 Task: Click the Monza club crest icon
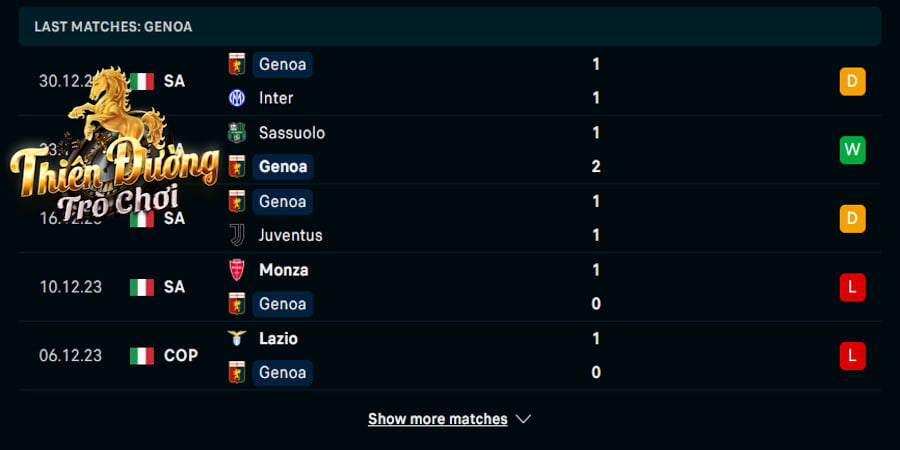[236, 270]
